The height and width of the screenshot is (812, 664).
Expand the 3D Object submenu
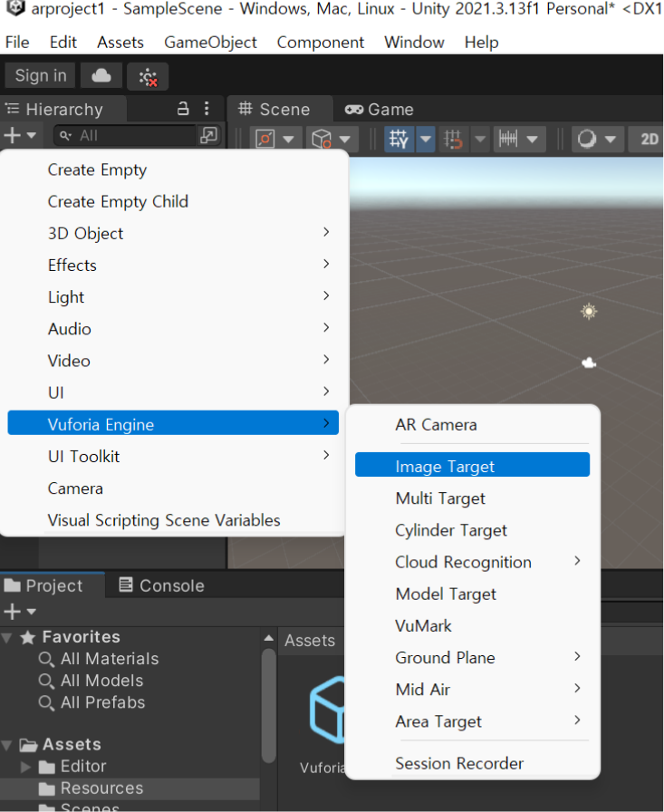[x=173, y=234]
